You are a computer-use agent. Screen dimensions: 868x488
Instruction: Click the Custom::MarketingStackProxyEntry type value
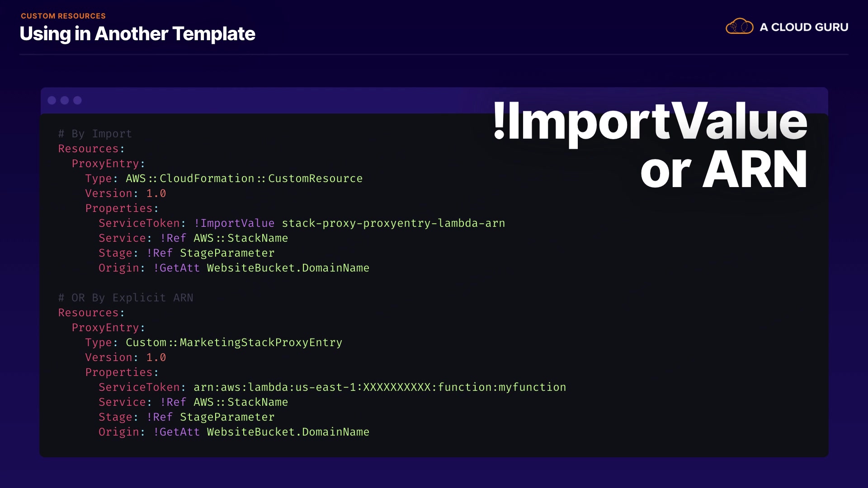click(x=234, y=343)
